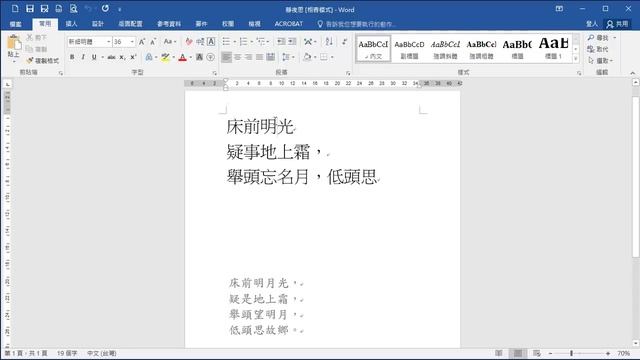The width and height of the screenshot is (640, 360).
Task: Switch to the View (檢視) tab
Action: 254,24
